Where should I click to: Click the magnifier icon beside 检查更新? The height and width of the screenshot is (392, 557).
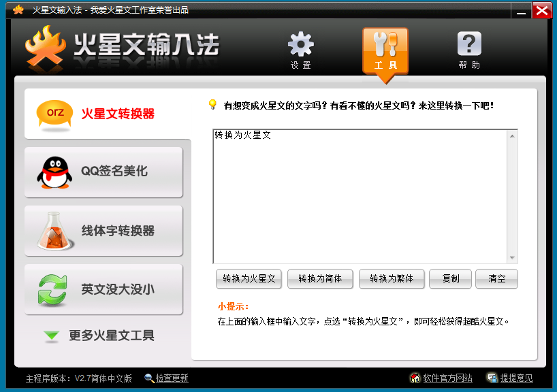click(149, 378)
